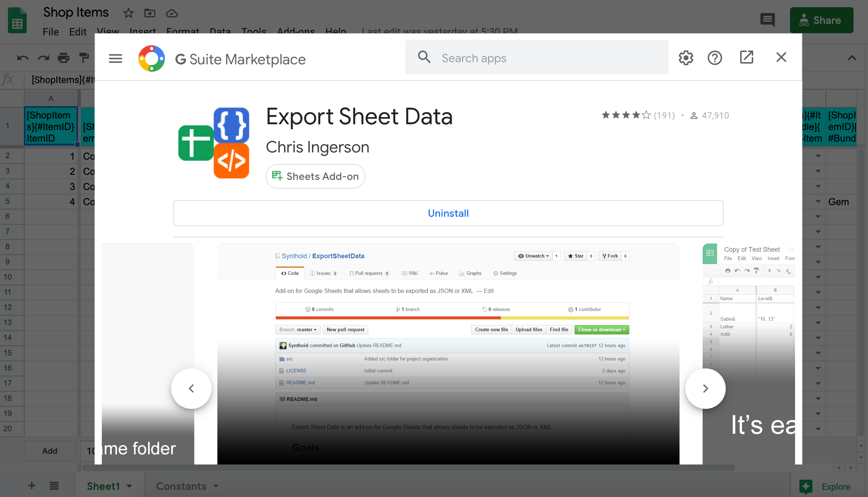Open Marketplace in new window
Viewport: 868px width, 497px height.
tap(746, 57)
